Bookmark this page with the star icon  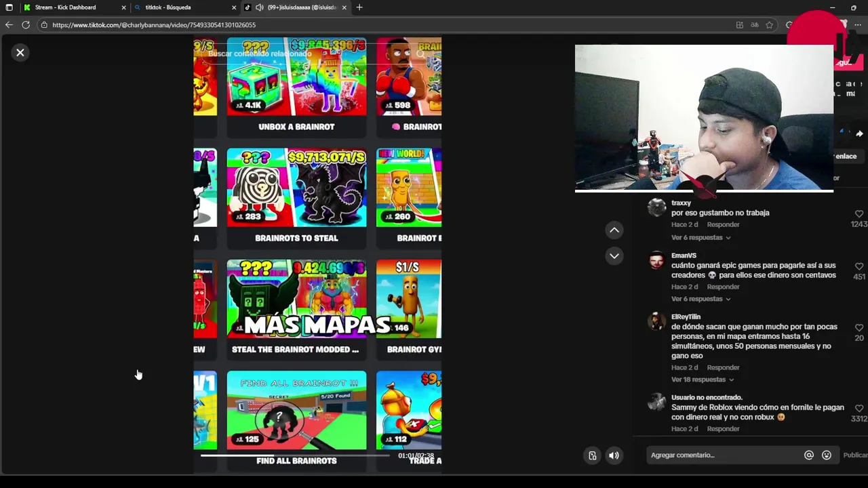(769, 25)
